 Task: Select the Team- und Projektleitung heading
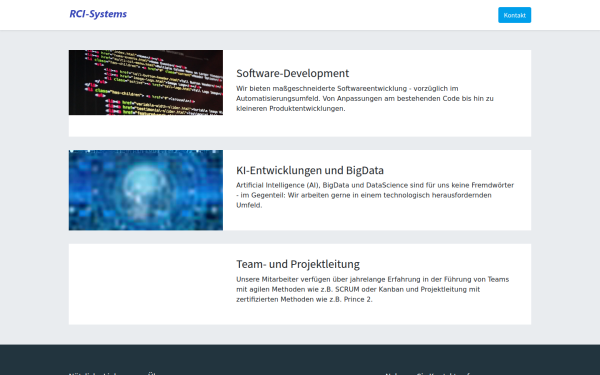point(298,264)
